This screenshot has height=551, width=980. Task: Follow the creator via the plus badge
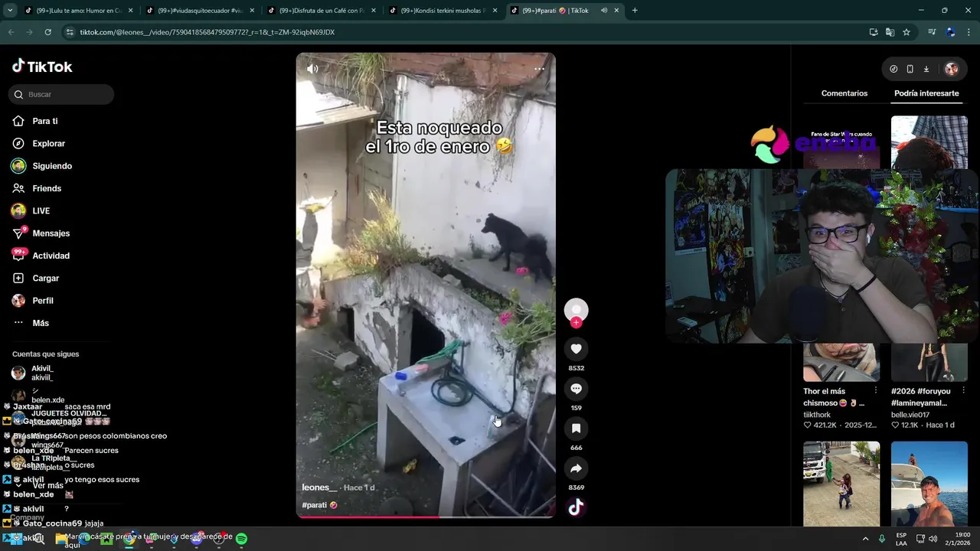576,323
